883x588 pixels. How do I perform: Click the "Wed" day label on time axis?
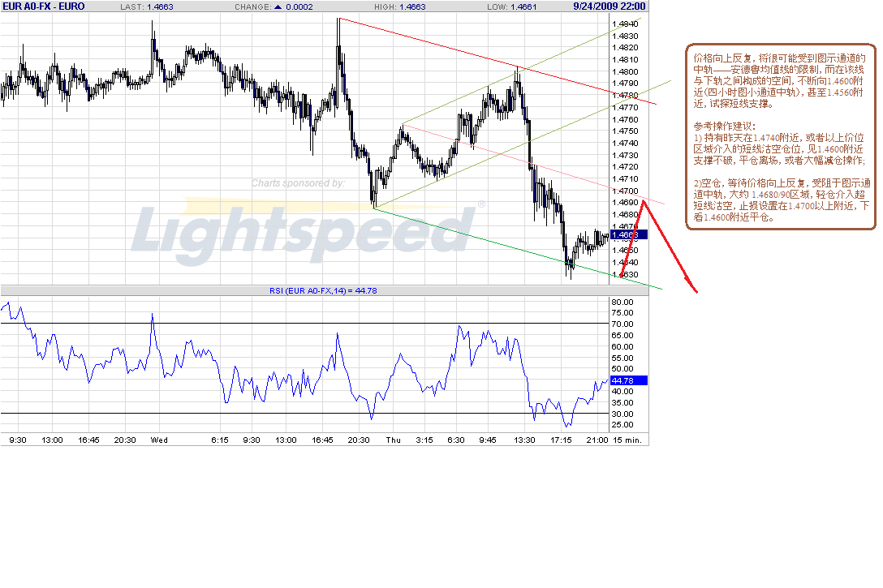point(159,440)
